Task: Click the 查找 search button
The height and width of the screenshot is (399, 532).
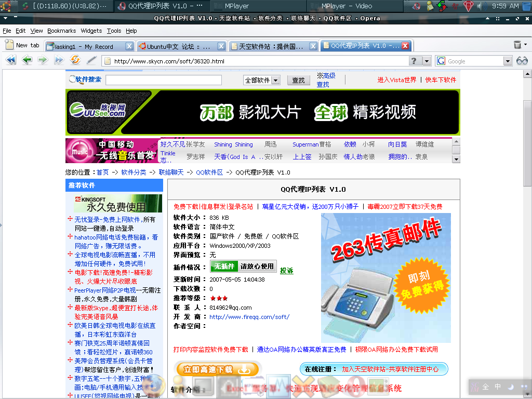Action: tap(298, 81)
